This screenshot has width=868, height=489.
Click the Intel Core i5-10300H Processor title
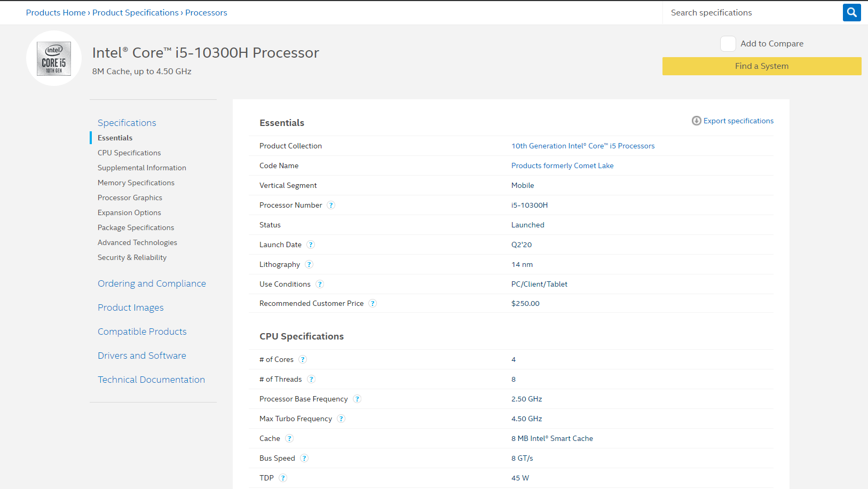(x=206, y=52)
